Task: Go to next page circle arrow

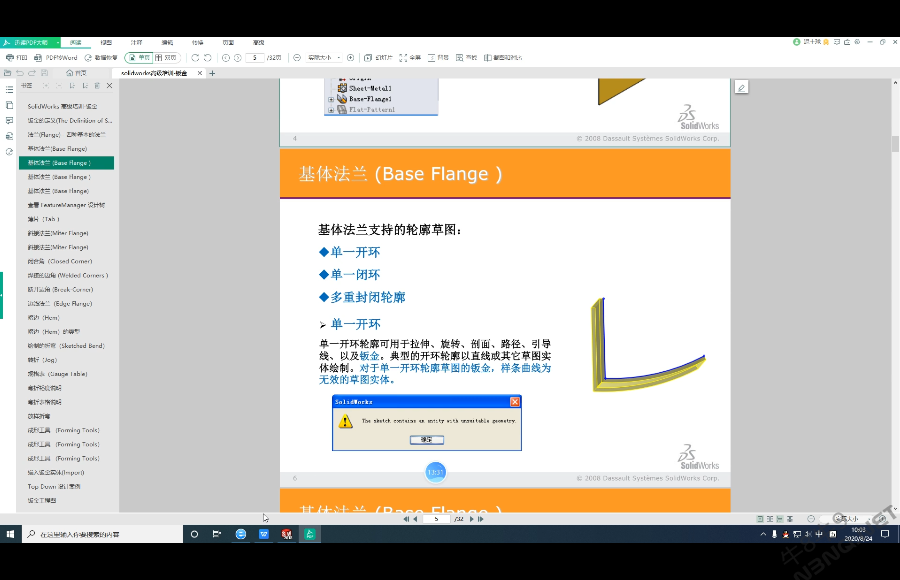Action: tap(238, 57)
